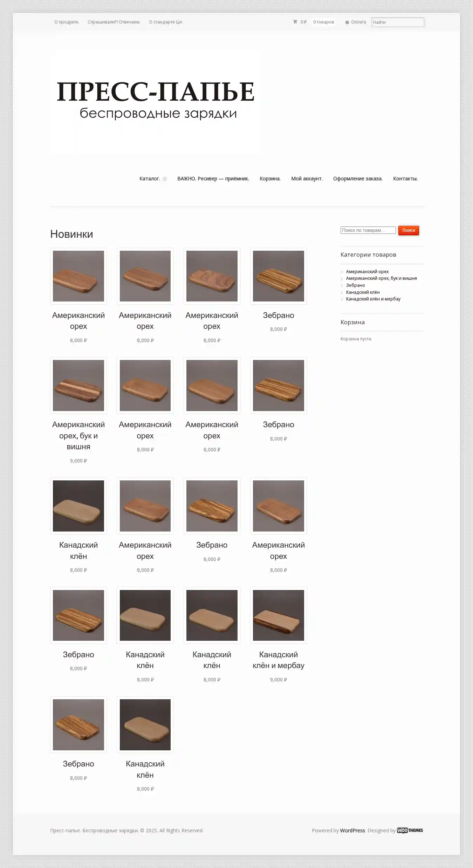Go to Контакты menu page
The image size is (473, 868).
pyautogui.click(x=405, y=179)
